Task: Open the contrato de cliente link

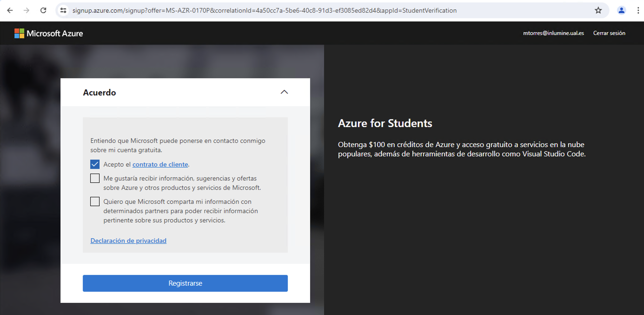Action: pyautogui.click(x=160, y=164)
